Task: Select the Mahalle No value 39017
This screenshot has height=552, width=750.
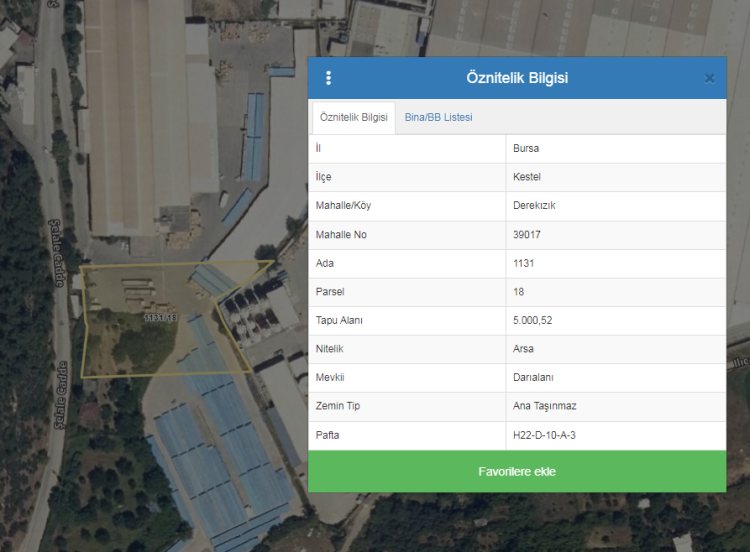Action: (526, 234)
